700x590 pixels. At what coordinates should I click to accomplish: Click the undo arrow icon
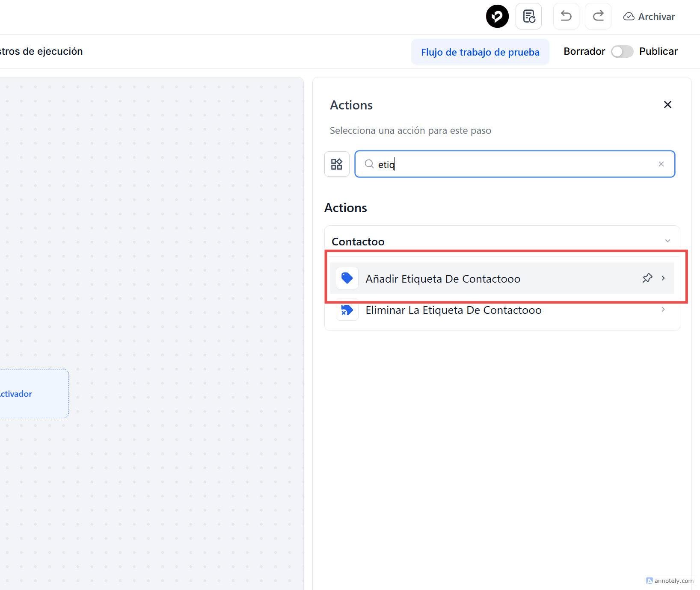click(566, 17)
